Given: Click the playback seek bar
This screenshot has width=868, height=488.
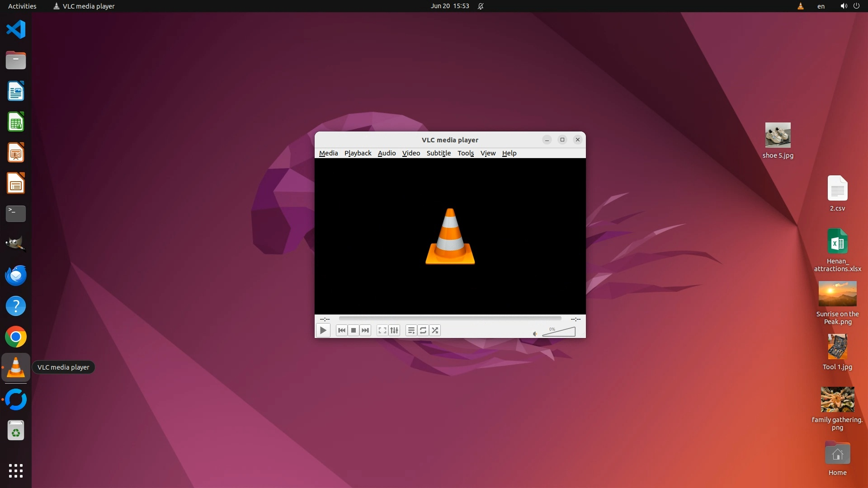Looking at the screenshot, I should (x=450, y=319).
